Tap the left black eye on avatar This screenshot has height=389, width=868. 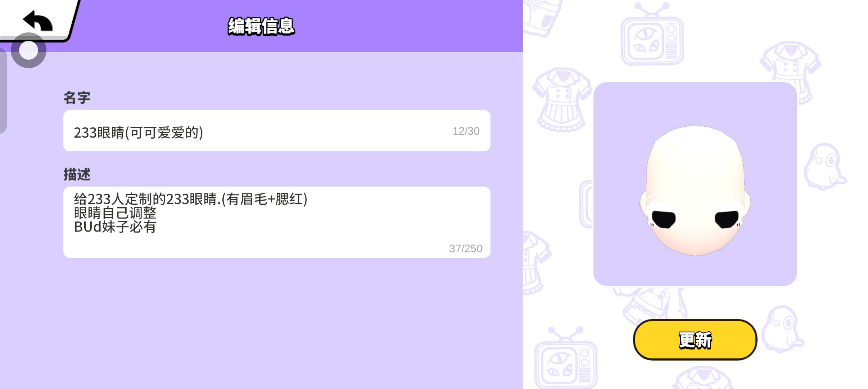(664, 220)
